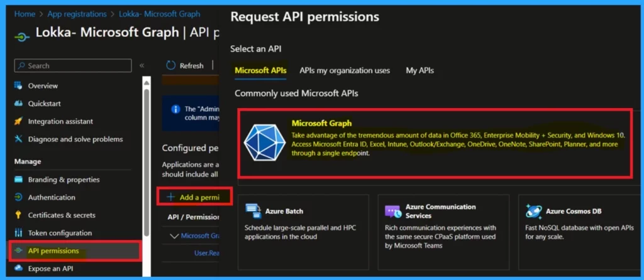This screenshot has width=644, height=280.
Task: Click the Quickstart cloud icon
Action: [18, 104]
